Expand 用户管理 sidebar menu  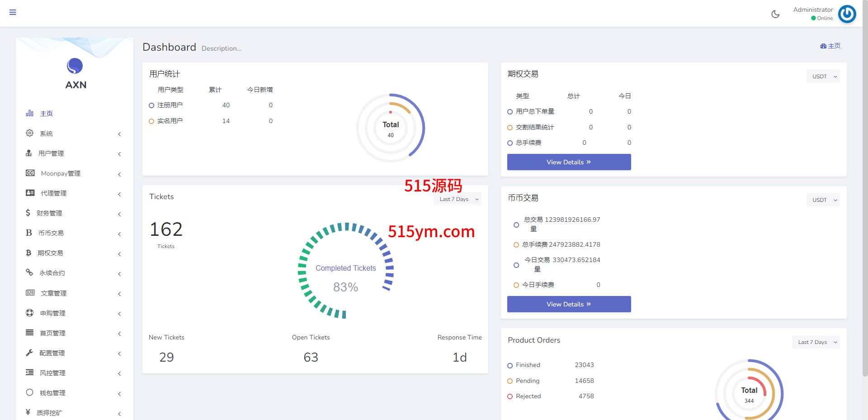(x=51, y=153)
